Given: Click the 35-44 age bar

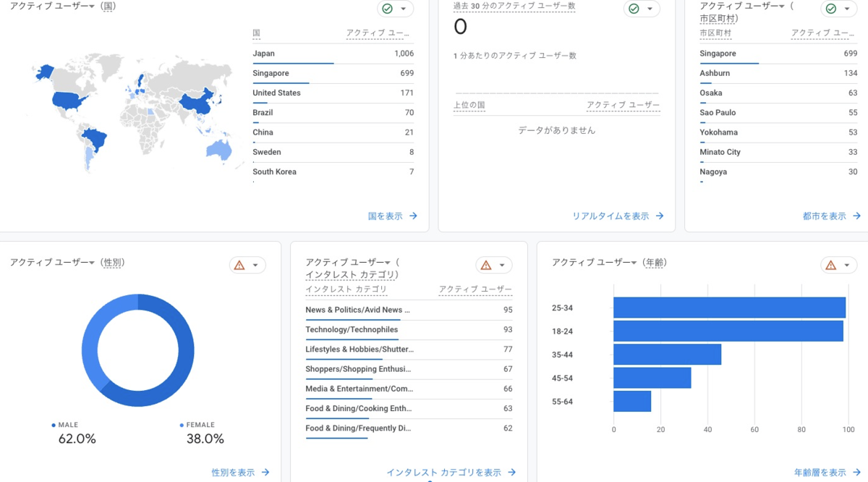Looking at the screenshot, I should (x=667, y=355).
